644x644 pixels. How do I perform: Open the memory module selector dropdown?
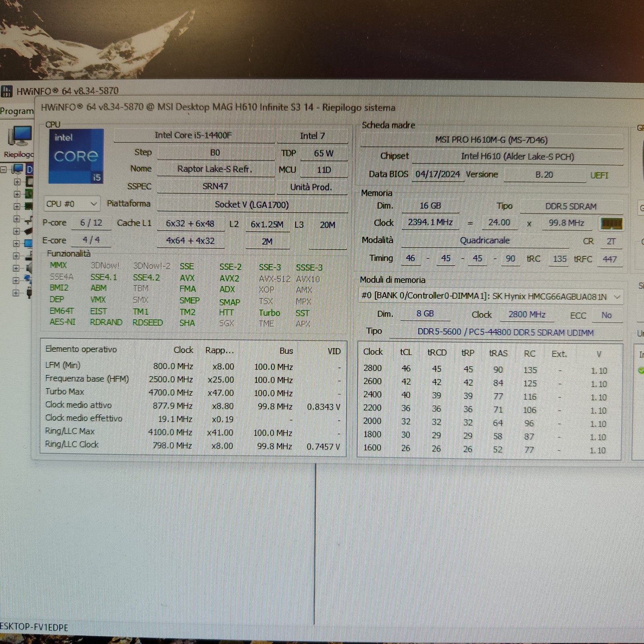point(491,296)
